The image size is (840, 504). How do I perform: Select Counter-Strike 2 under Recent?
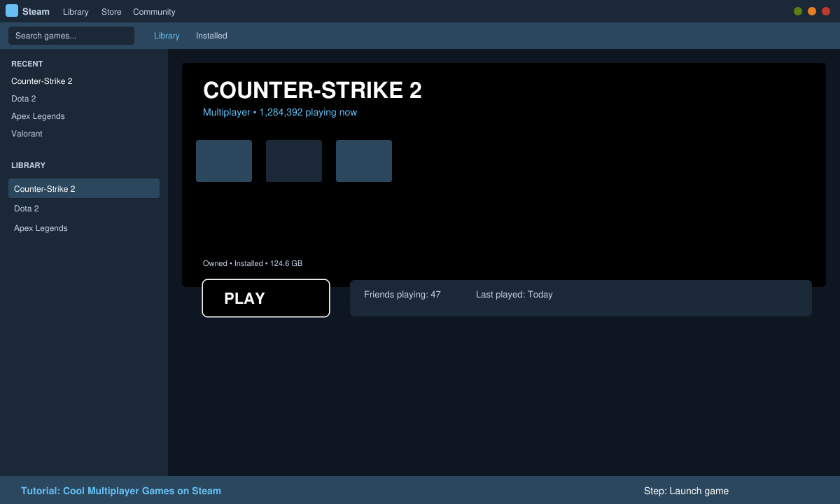pyautogui.click(x=42, y=81)
